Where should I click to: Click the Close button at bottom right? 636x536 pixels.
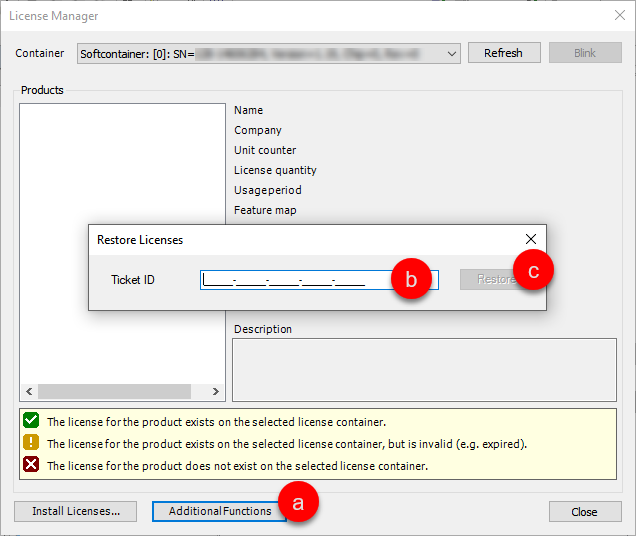point(584,511)
